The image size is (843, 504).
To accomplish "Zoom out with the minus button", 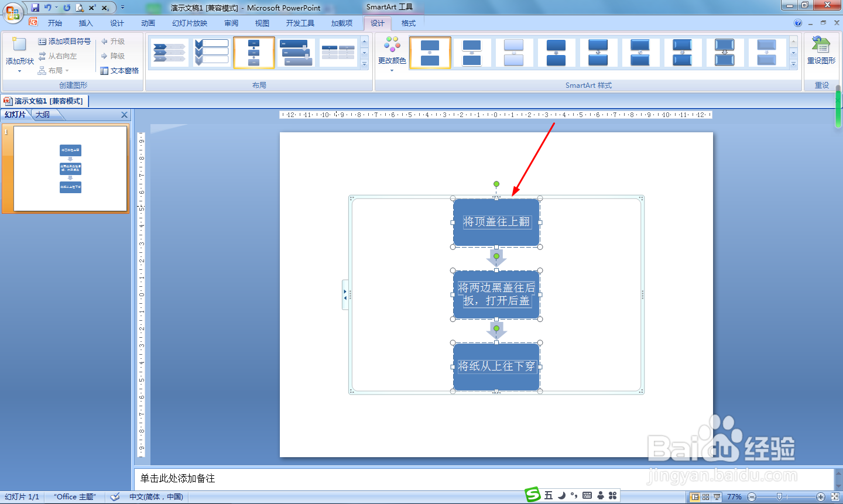I will coord(752,497).
